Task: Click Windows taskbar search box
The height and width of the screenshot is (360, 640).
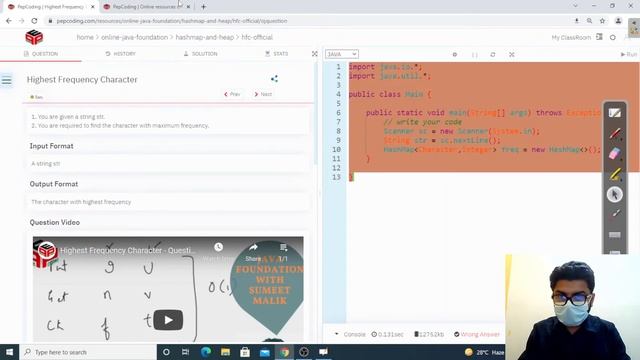Action: pyautogui.click(x=88, y=352)
